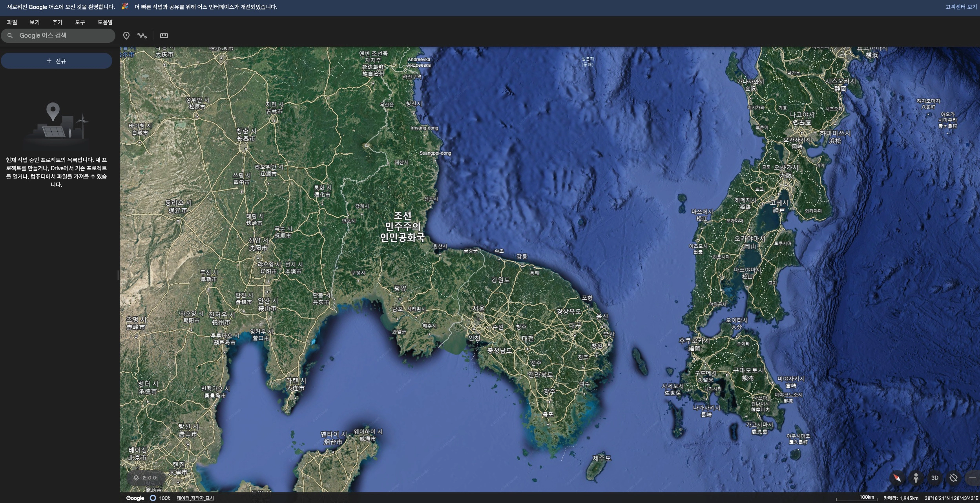Click the my-location disabled icon
980x503 pixels.
click(954, 478)
